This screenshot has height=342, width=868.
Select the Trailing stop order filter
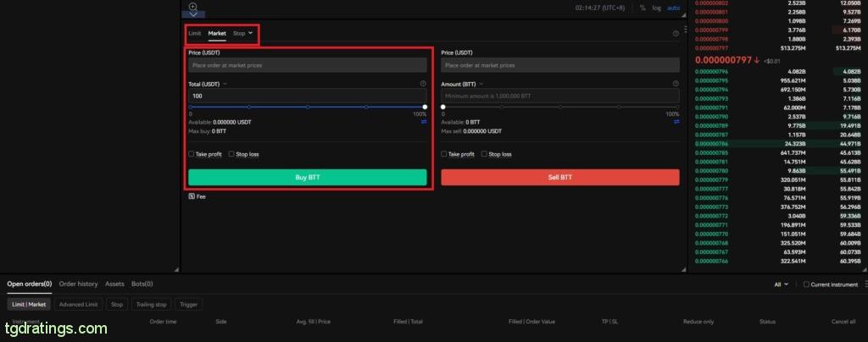click(x=151, y=305)
